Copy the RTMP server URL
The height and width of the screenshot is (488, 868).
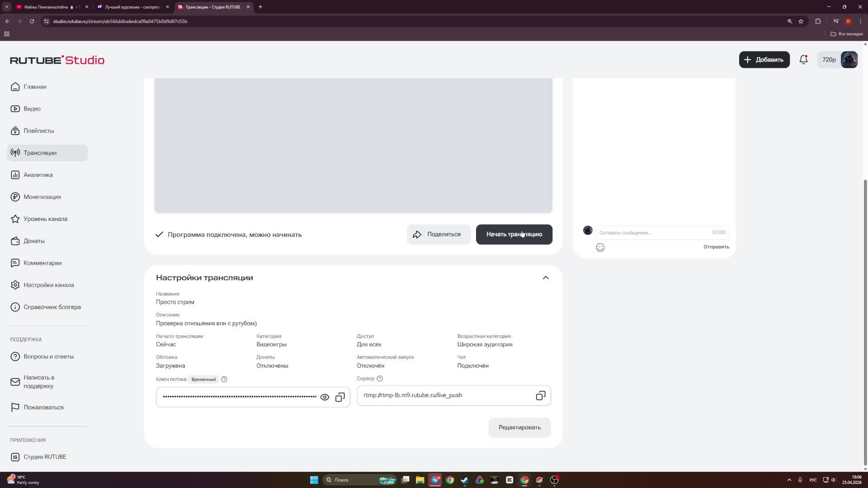pyautogui.click(x=540, y=396)
